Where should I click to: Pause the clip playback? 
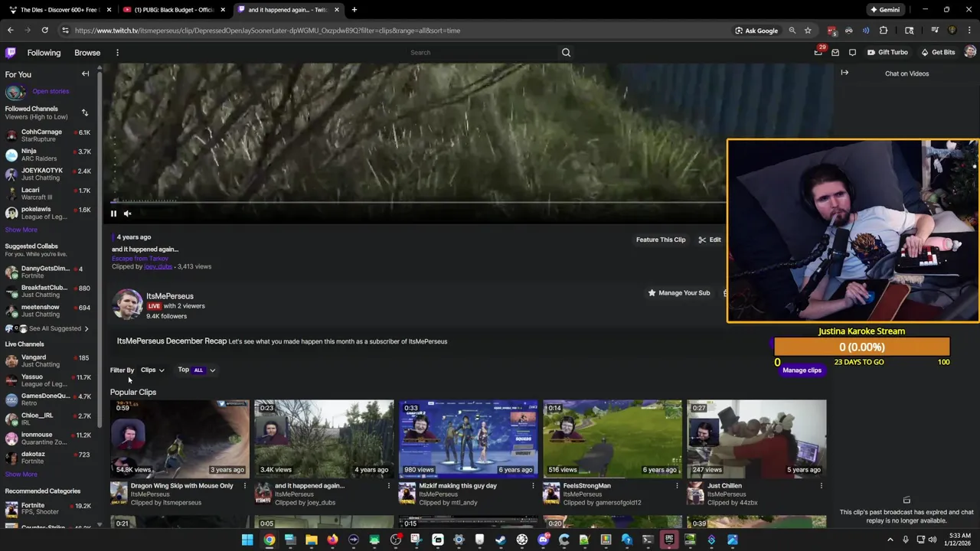point(113,214)
